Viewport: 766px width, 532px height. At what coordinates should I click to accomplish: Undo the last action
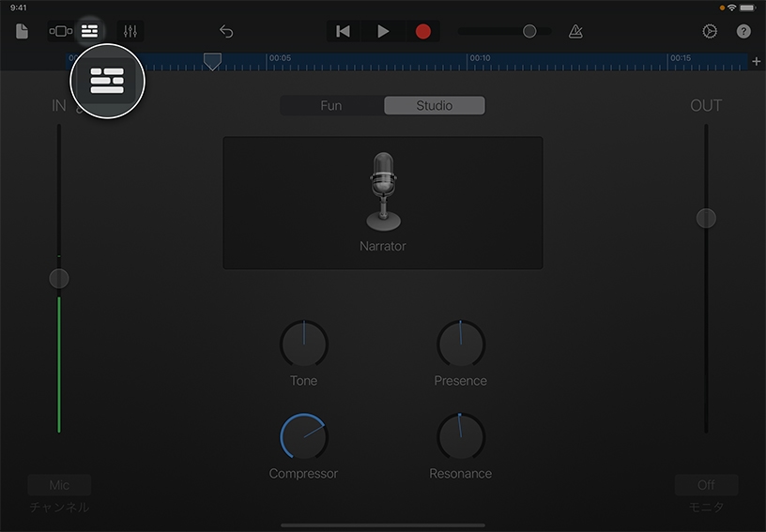pos(226,31)
